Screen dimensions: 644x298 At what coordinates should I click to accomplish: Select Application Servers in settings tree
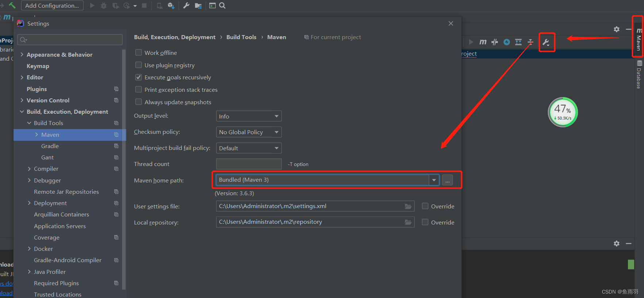(60, 226)
